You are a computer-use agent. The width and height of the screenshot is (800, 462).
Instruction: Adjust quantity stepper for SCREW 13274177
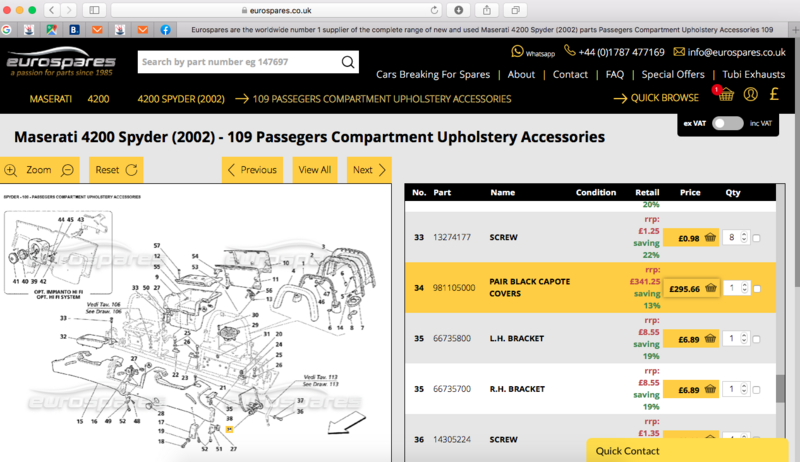point(744,237)
